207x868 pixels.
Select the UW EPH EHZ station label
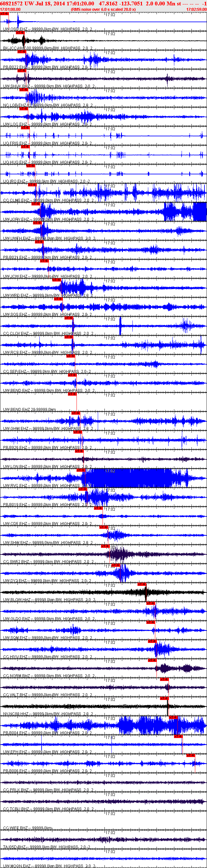47,752
